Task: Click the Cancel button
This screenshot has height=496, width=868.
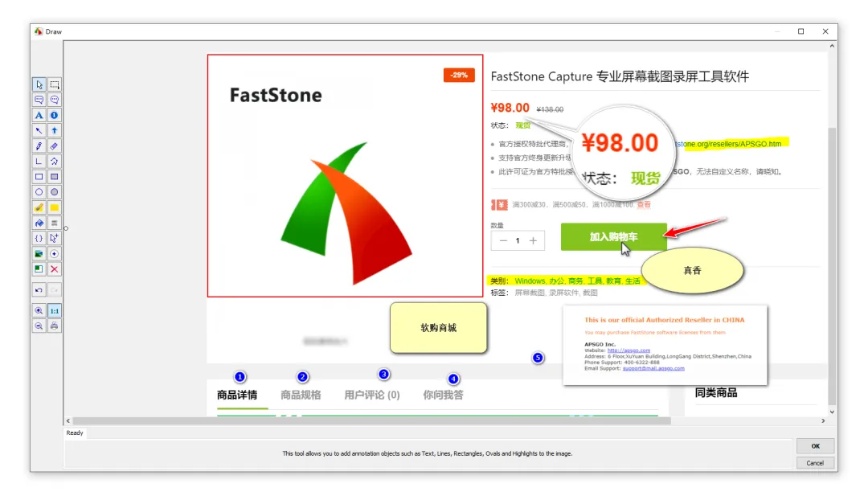Action: 815,463
